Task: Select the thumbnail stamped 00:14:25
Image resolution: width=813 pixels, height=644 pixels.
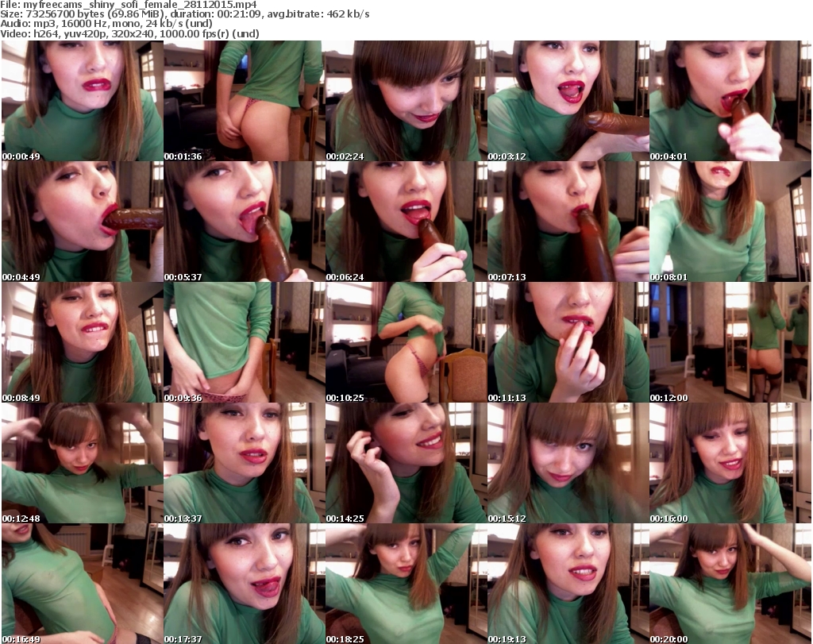Action: pyautogui.click(x=406, y=463)
